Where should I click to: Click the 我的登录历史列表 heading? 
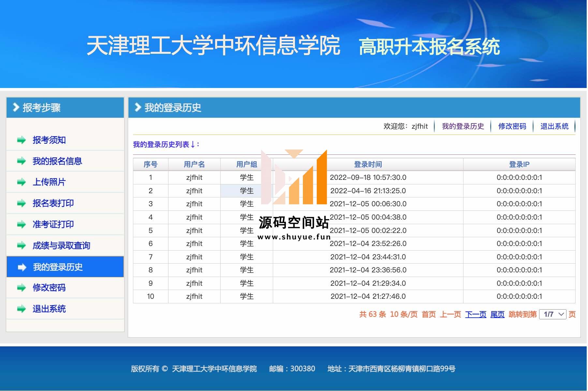(166, 144)
